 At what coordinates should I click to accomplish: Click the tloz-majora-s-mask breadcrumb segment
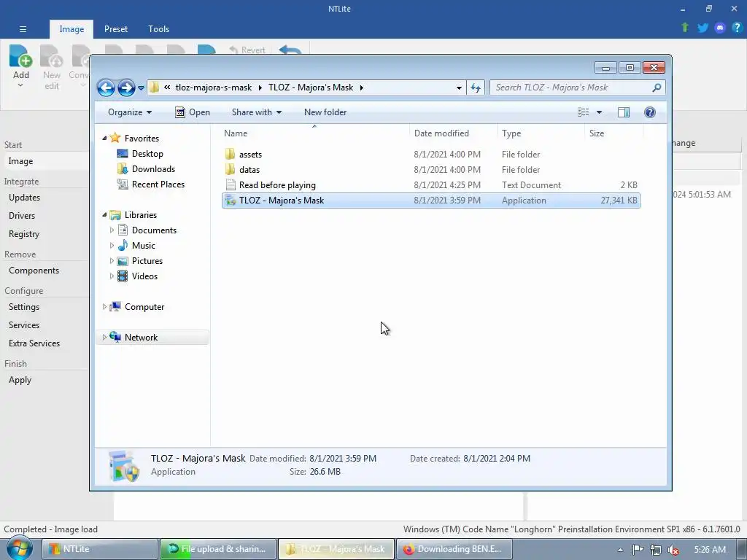pyautogui.click(x=214, y=87)
